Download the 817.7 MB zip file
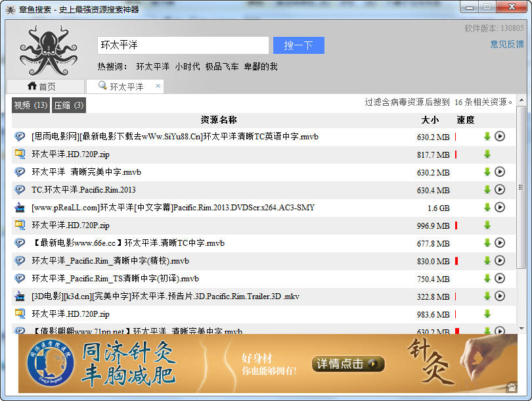The height and width of the screenshot is (401, 532). pos(487,154)
